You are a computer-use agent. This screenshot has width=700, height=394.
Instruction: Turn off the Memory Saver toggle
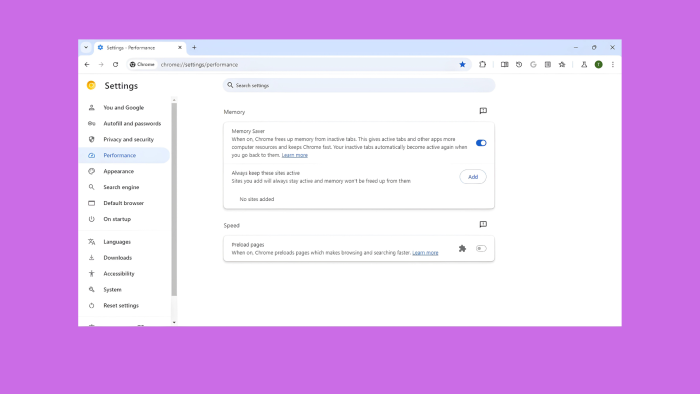pos(481,143)
